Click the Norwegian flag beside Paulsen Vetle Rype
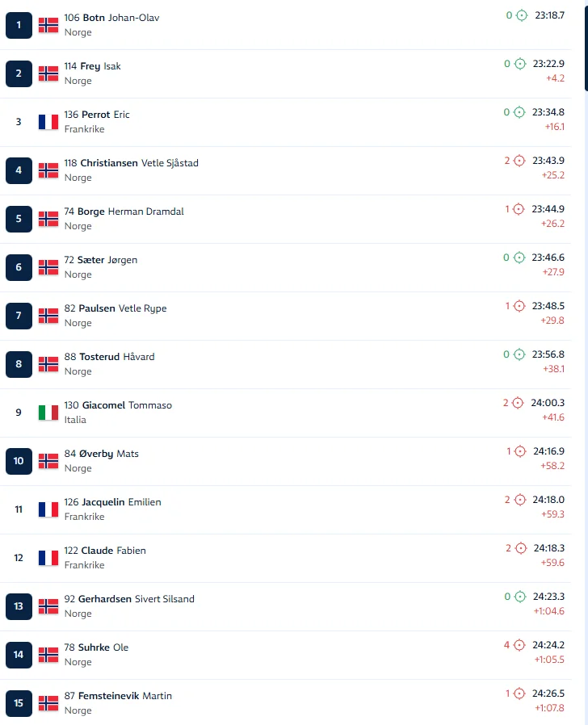The image size is (588, 725). 48,316
